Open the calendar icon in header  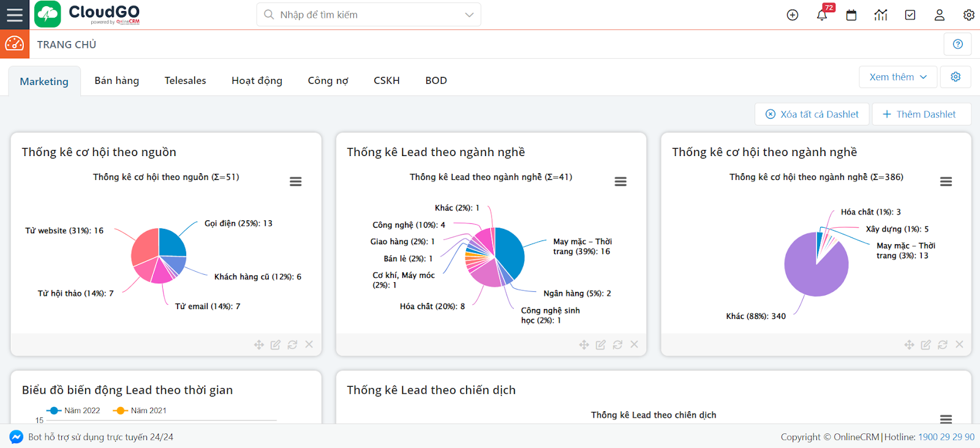tap(851, 15)
